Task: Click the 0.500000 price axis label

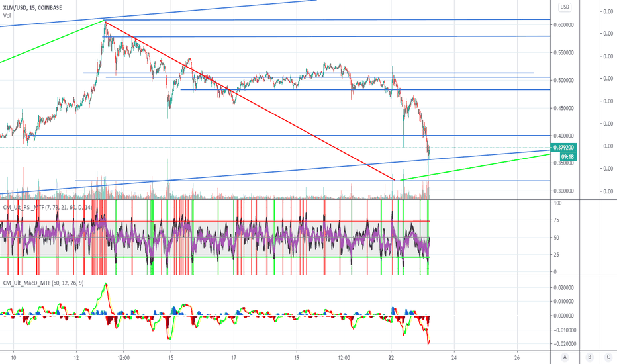Action: 563,80
